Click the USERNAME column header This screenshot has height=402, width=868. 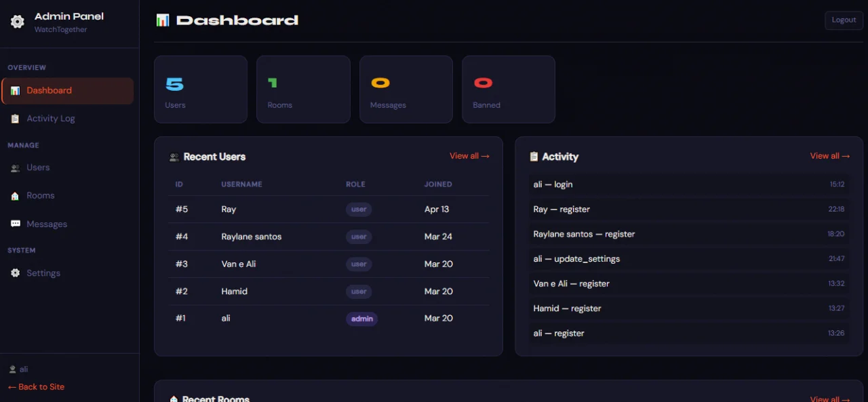241,184
